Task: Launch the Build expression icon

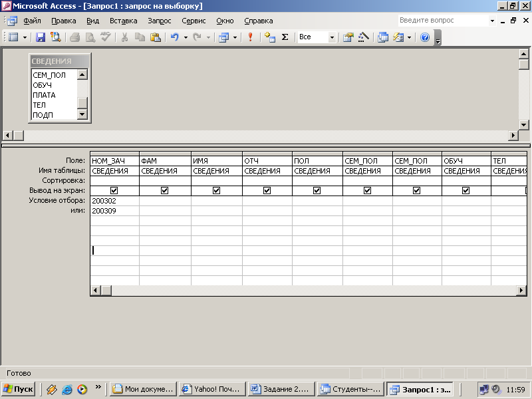Action: [x=363, y=37]
